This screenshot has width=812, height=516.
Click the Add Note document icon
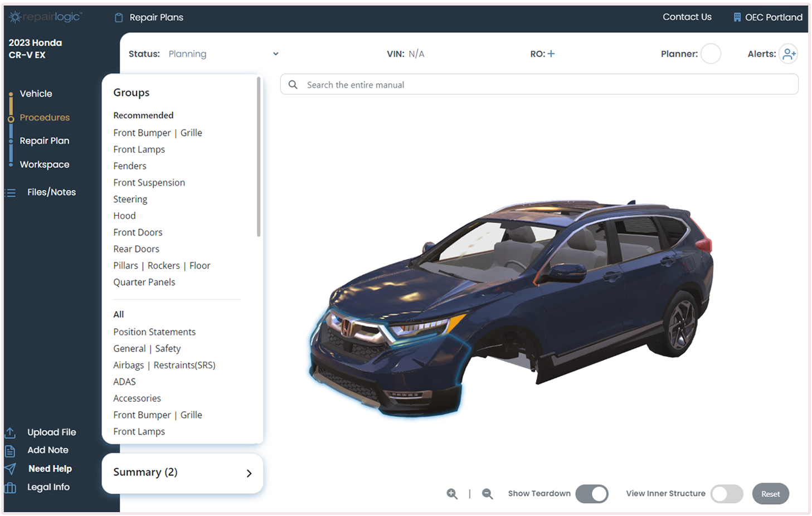pyautogui.click(x=10, y=450)
